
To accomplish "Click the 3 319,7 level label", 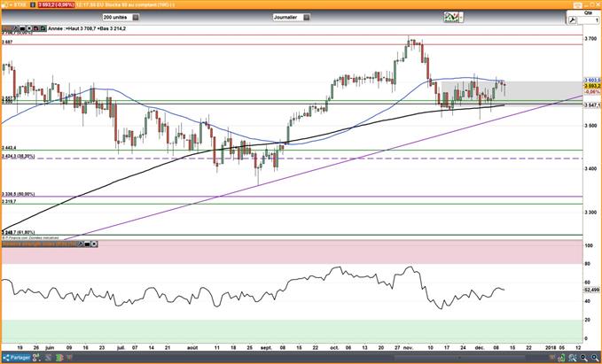I will pos(9,201).
